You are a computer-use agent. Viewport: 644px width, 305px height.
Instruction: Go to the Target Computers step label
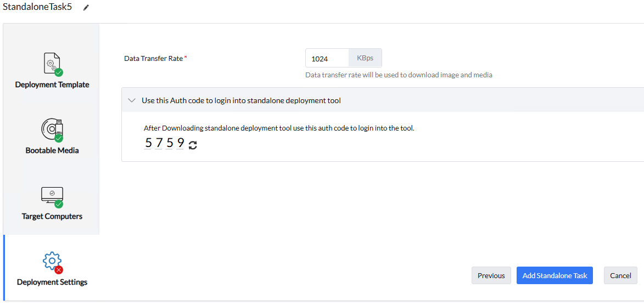pyautogui.click(x=52, y=216)
